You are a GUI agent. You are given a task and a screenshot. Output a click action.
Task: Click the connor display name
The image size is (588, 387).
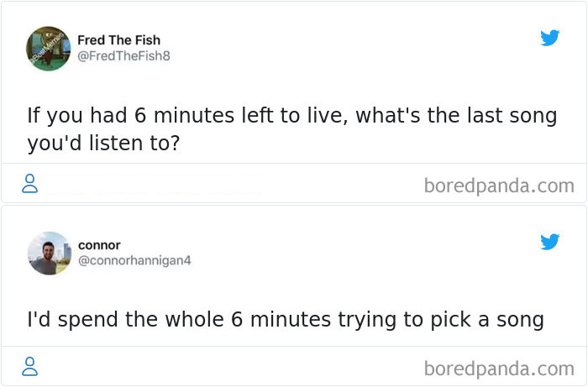(x=99, y=245)
